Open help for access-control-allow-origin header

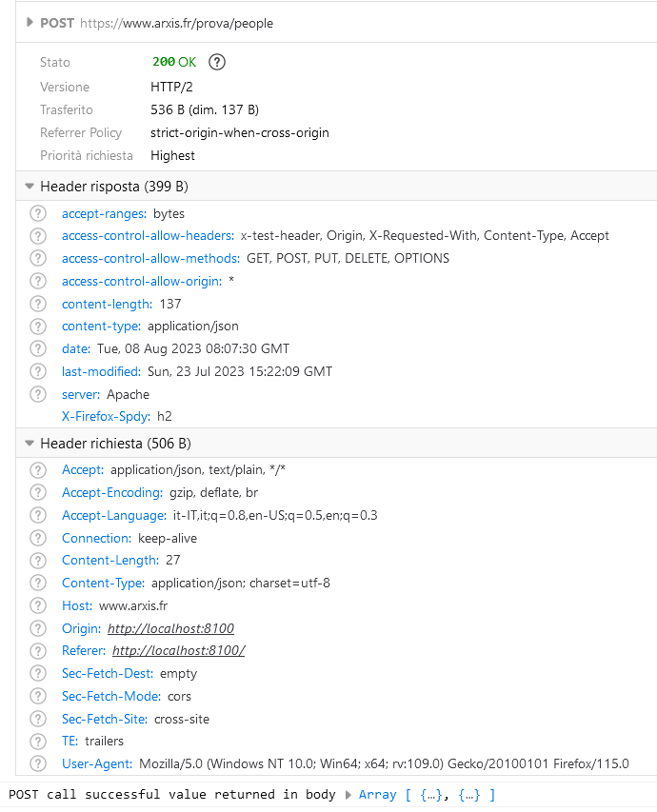tap(38, 281)
